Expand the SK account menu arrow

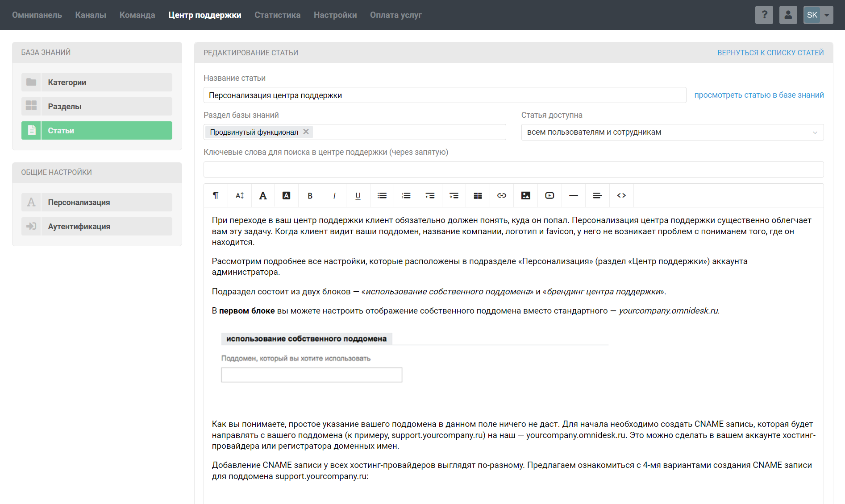[x=827, y=15]
